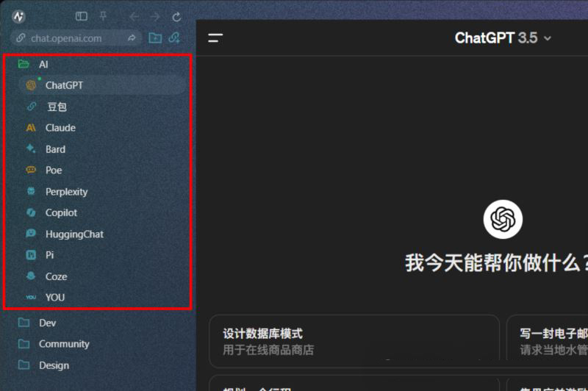Open the ChatGPT 3.5 model dropdown
The width and height of the screenshot is (588, 391).
coord(503,38)
